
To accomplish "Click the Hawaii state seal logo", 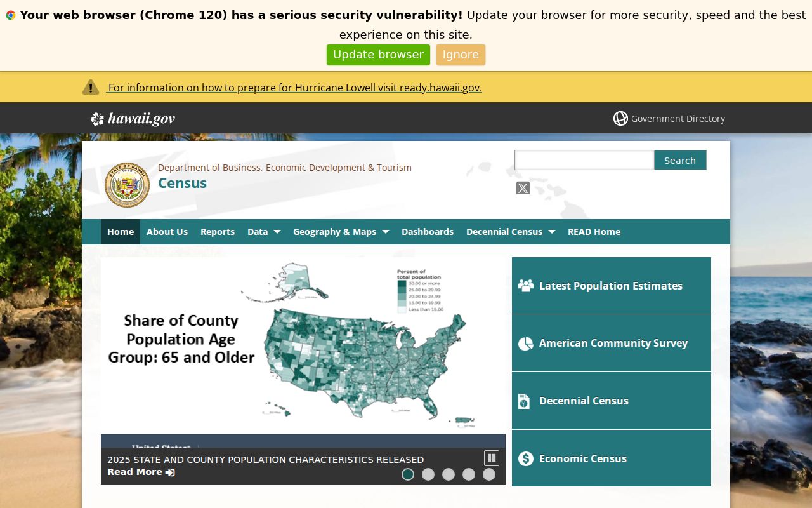I will click(127, 185).
